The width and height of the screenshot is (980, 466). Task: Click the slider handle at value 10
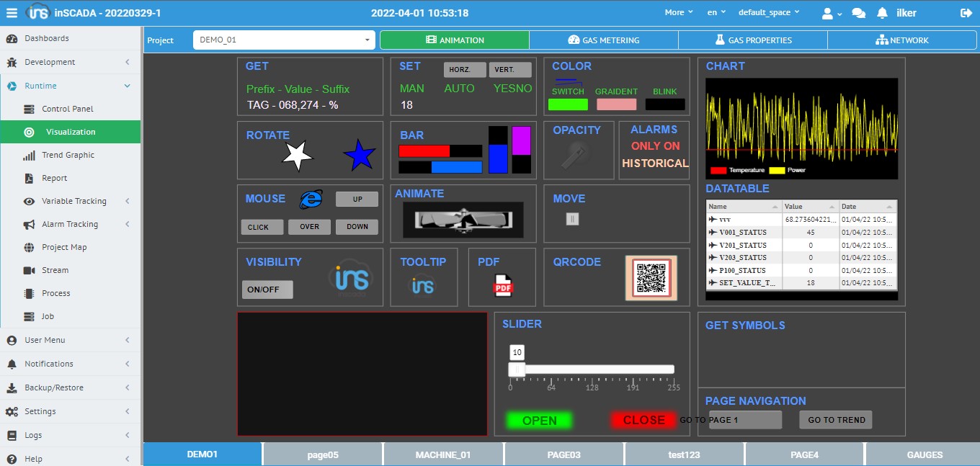[x=517, y=369]
